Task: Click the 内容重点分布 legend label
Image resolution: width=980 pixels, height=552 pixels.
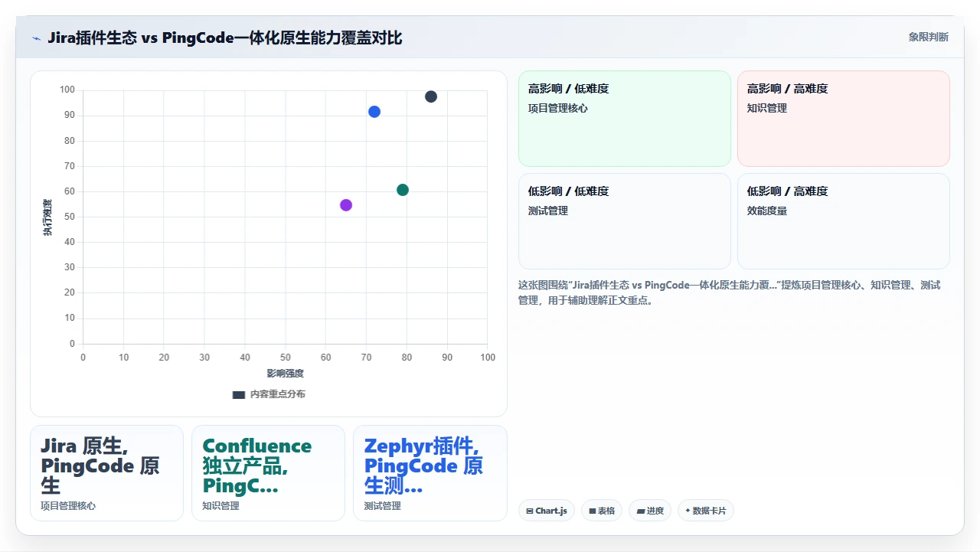Action: (277, 394)
